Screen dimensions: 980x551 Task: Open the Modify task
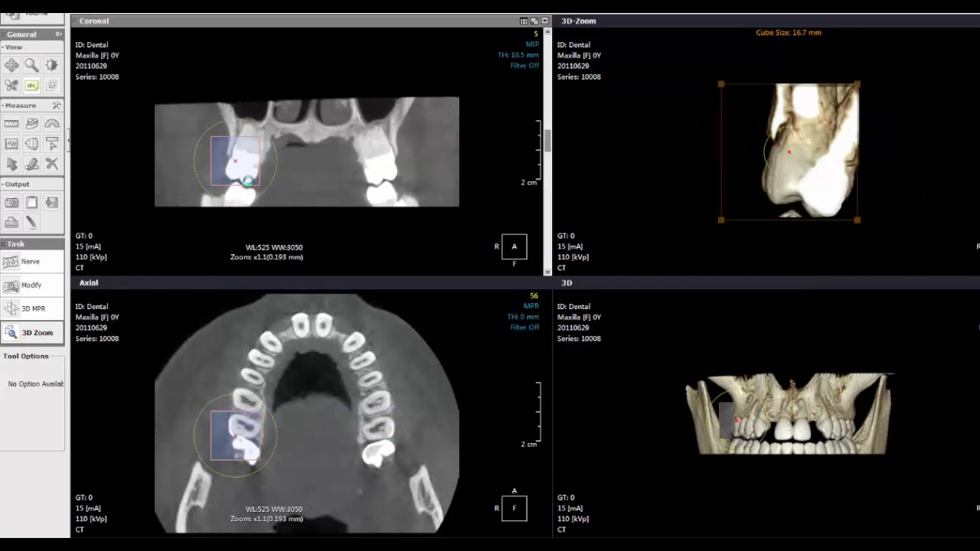[x=32, y=285]
